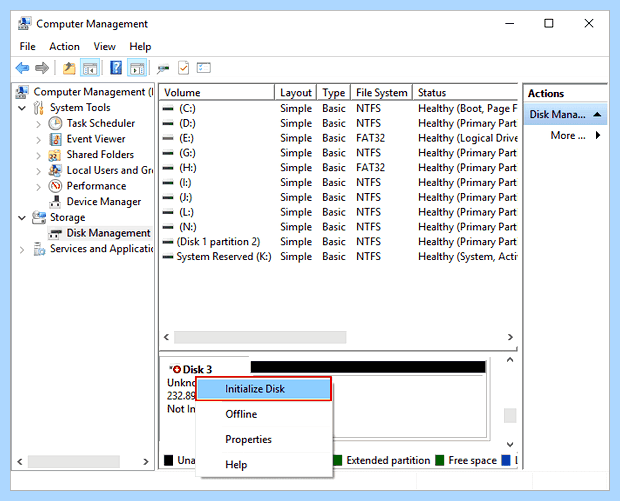Click the Forward arrow toolbar icon

coord(42,68)
